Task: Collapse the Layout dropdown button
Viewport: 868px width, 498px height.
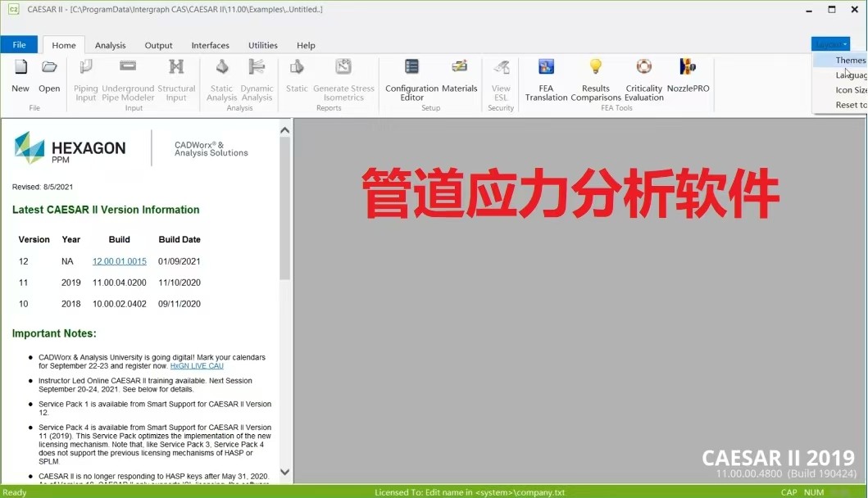Action: click(x=830, y=44)
